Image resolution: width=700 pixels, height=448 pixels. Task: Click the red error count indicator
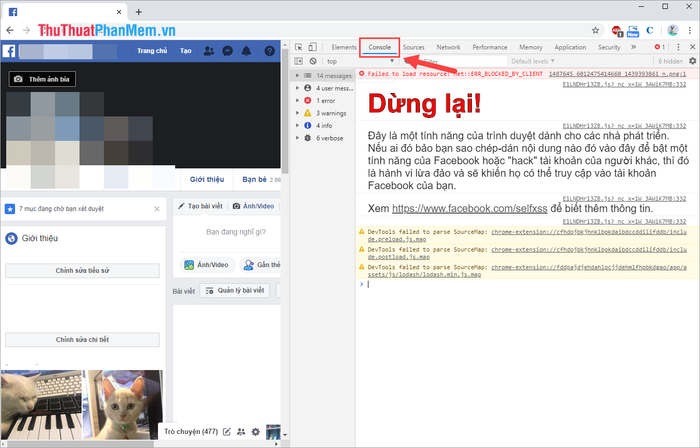click(659, 47)
